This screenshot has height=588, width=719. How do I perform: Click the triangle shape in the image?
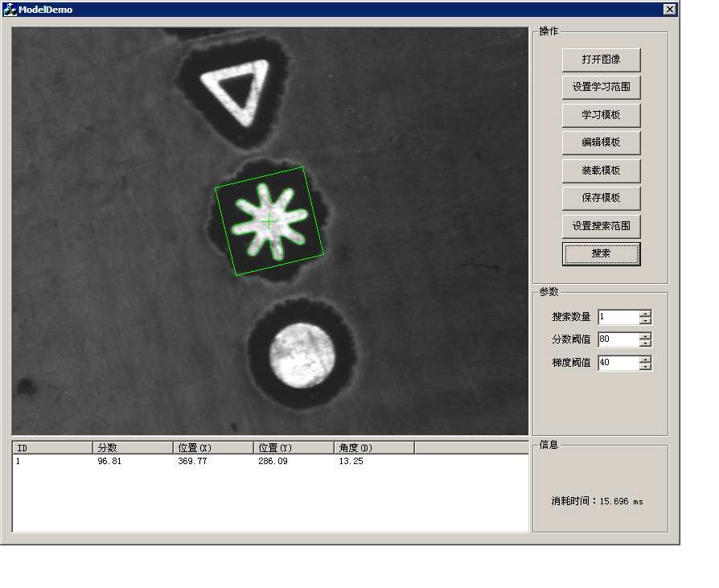[236, 92]
